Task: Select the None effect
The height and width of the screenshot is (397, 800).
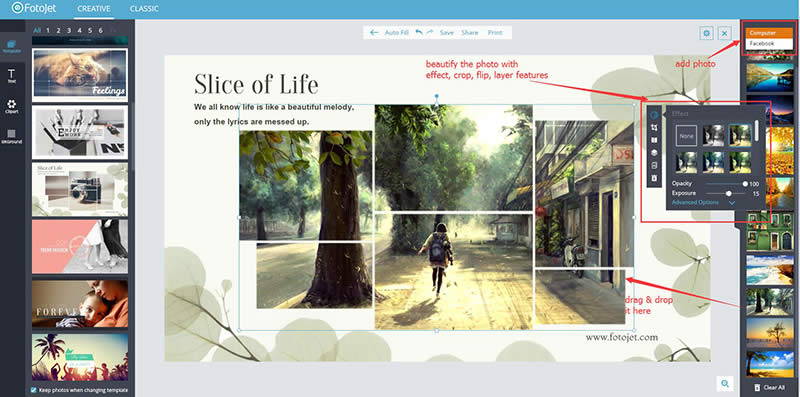Action: [x=686, y=136]
